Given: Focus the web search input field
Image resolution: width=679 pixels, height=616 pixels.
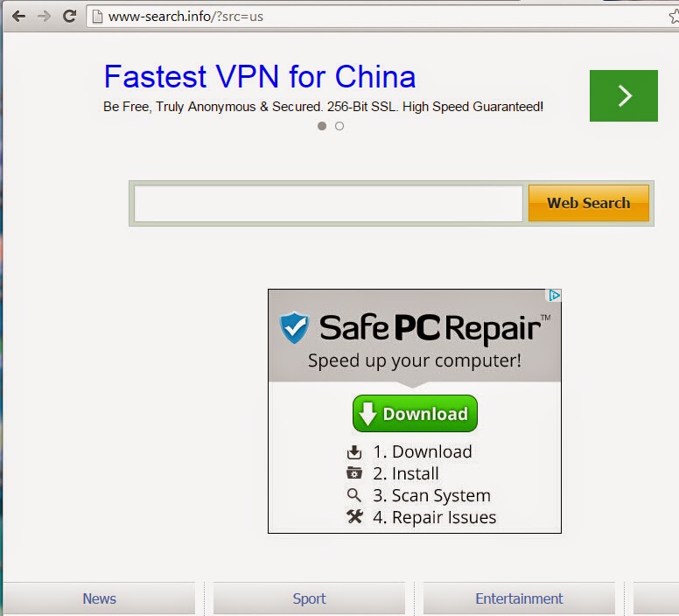Looking at the screenshot, I should 328,204.
